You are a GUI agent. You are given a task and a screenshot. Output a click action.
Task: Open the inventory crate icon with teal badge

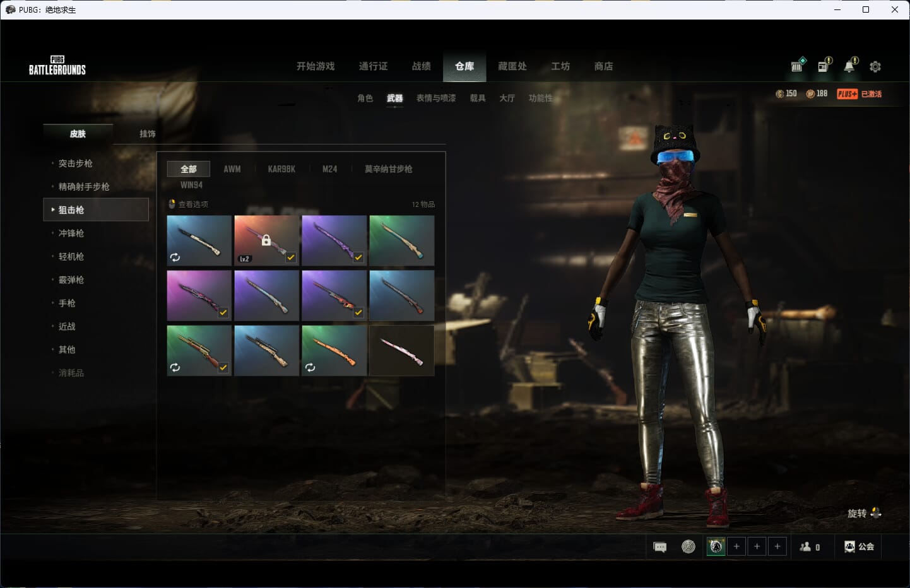pos(798,65)
